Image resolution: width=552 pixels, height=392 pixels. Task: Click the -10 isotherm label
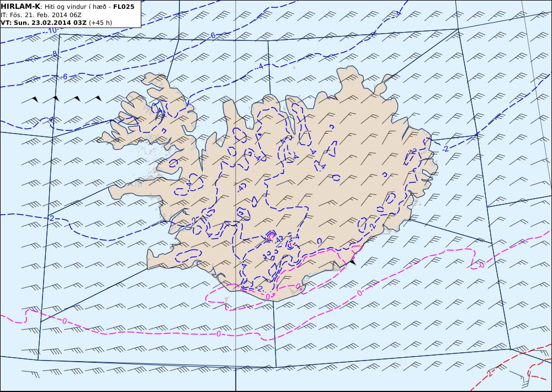point(51,30)
